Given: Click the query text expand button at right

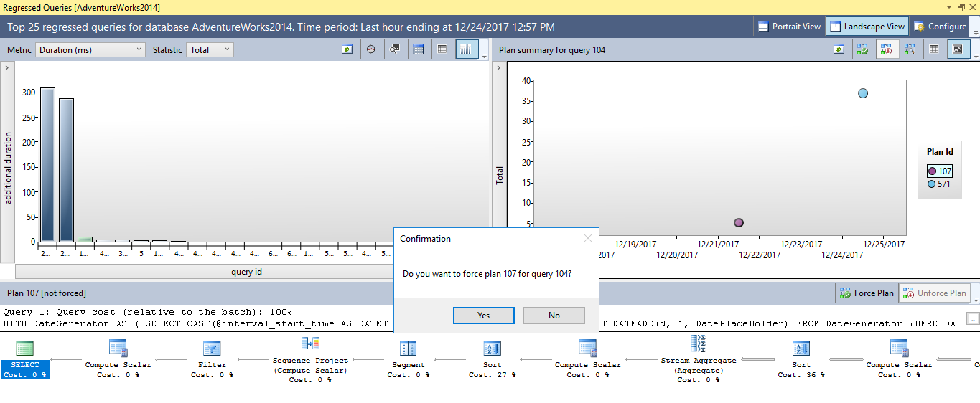Looking at the screenshot, I should tap(972, 318).
